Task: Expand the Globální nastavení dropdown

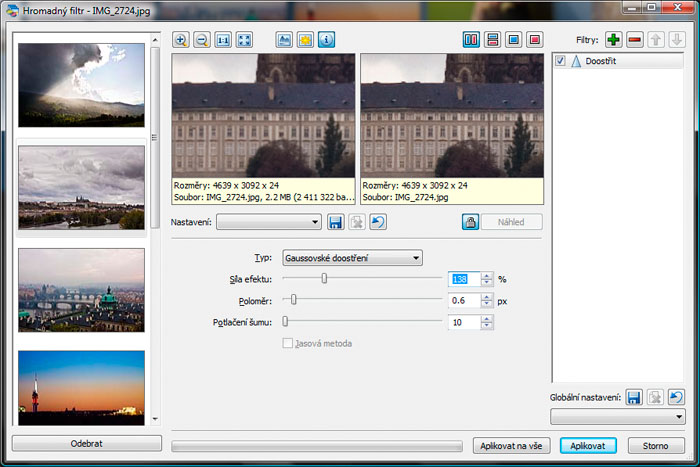Action: click(618, 417)
